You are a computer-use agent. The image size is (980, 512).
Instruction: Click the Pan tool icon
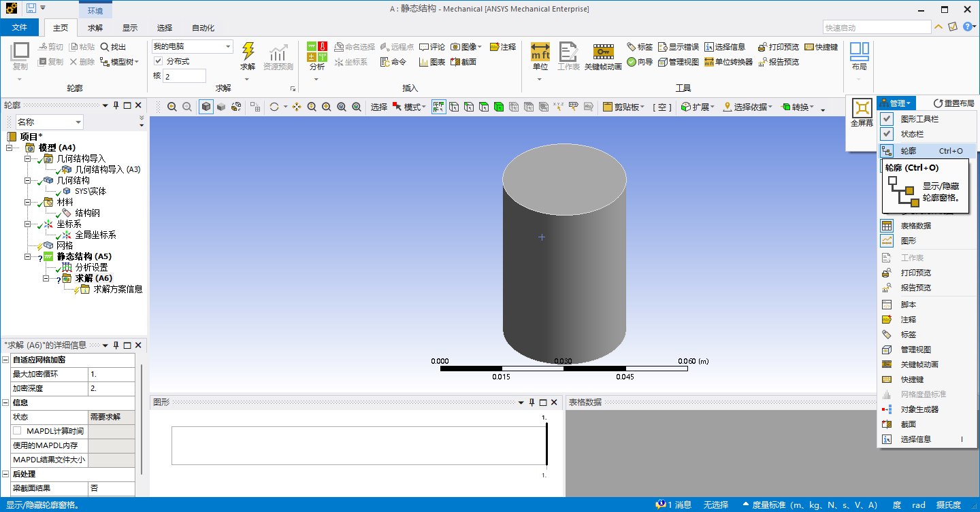297,107
